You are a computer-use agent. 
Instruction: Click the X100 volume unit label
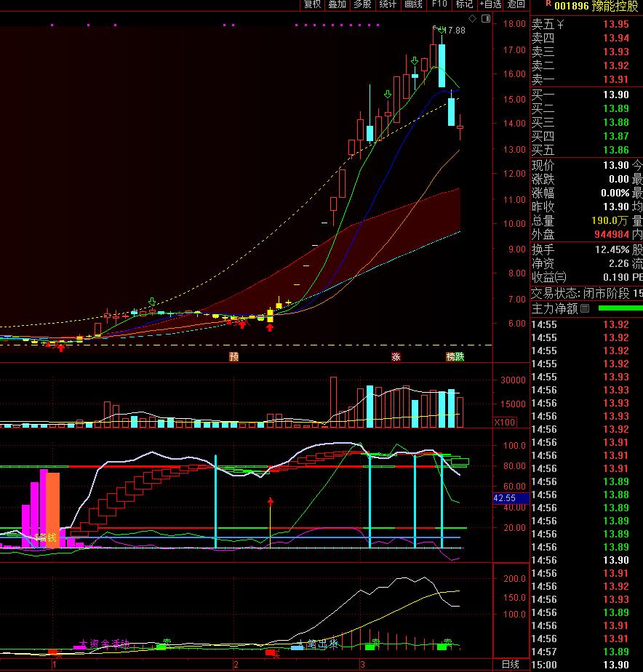pyautogui.click(x=505, y=422)
